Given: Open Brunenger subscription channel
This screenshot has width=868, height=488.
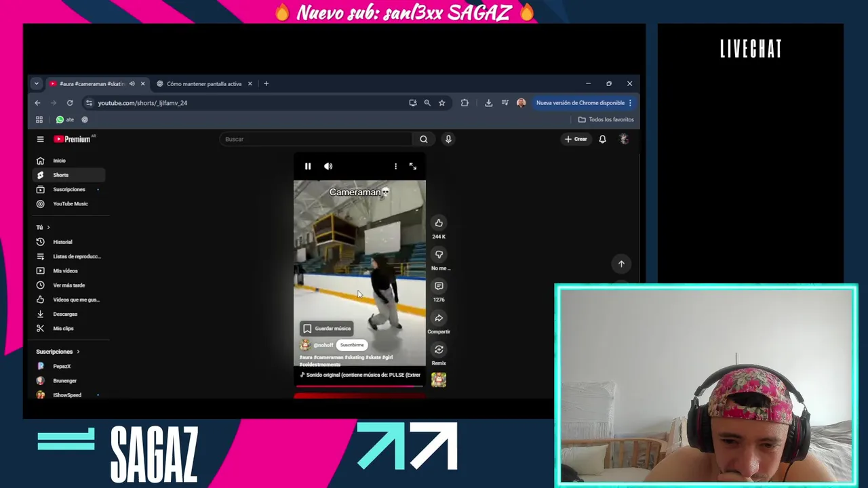Looking at the screenshot, I should [x=68, y=380].
